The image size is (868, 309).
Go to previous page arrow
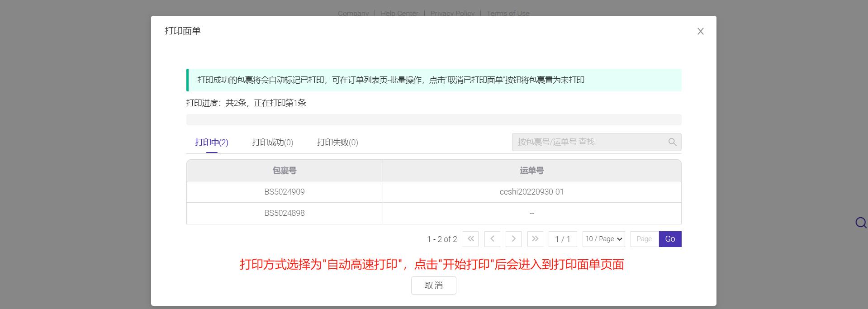(x=492, y=239)
